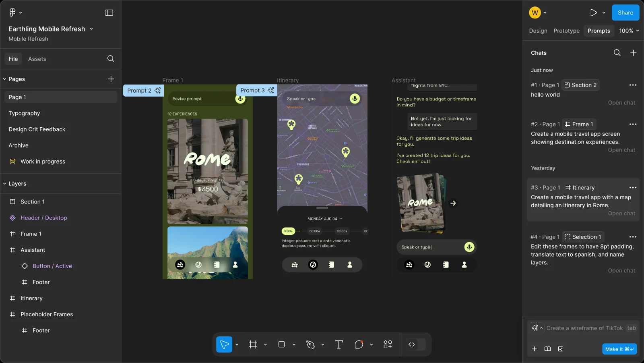Image resolution: width=644 pixels, height=363 pixels.
Task: Select the Header / Desktop component layer
Action: (44, 218)
